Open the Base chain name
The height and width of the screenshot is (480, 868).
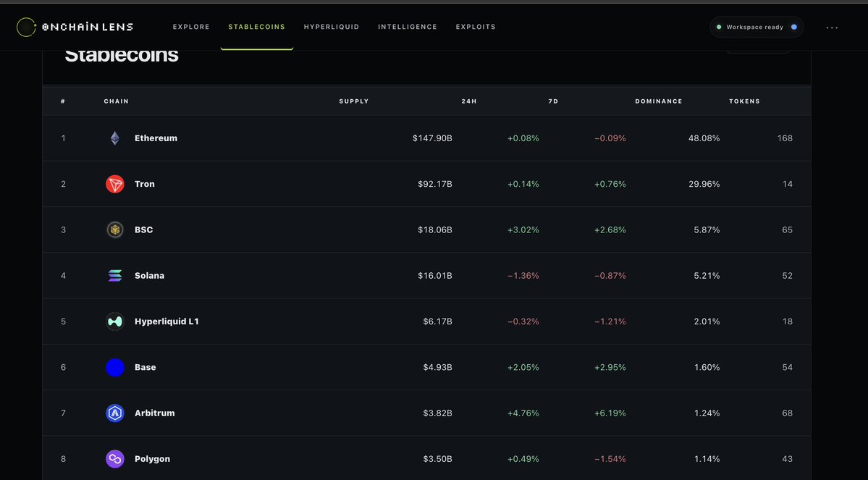[x=145, y=367]
